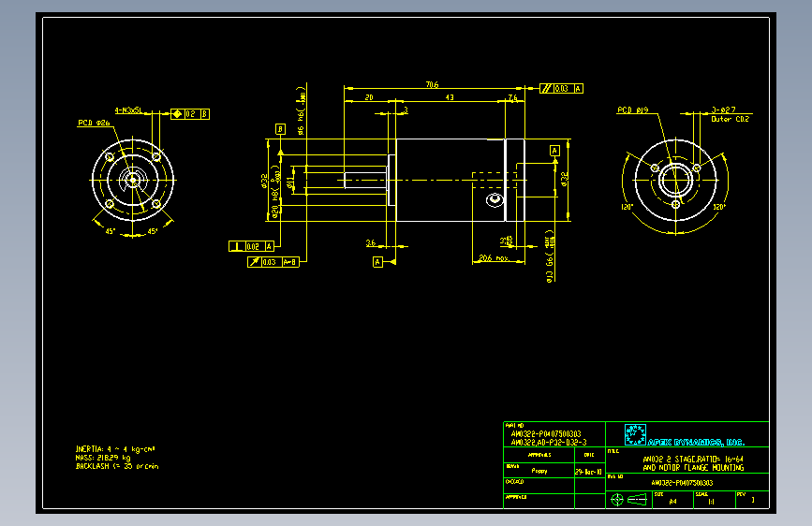Click the overall length dimension 70.6
The height and width of the screenshot is (526, 812).
pos(432,84)
